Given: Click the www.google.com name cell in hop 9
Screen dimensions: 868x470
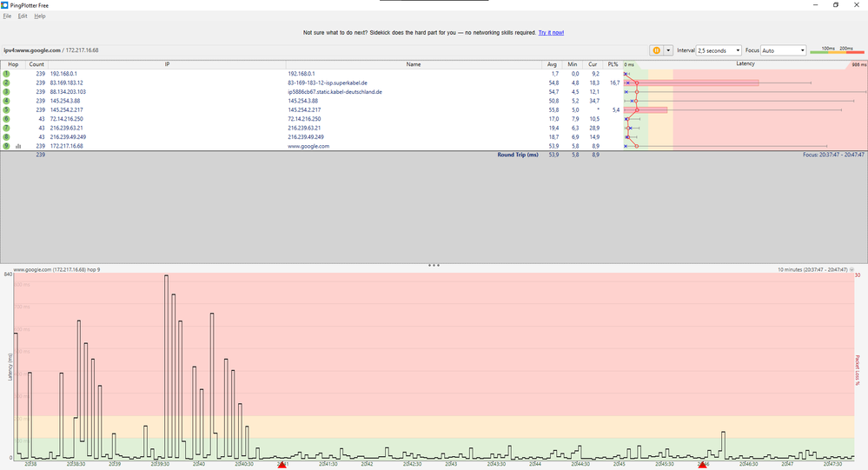Looking at the screenshot, I should [308, 146].
